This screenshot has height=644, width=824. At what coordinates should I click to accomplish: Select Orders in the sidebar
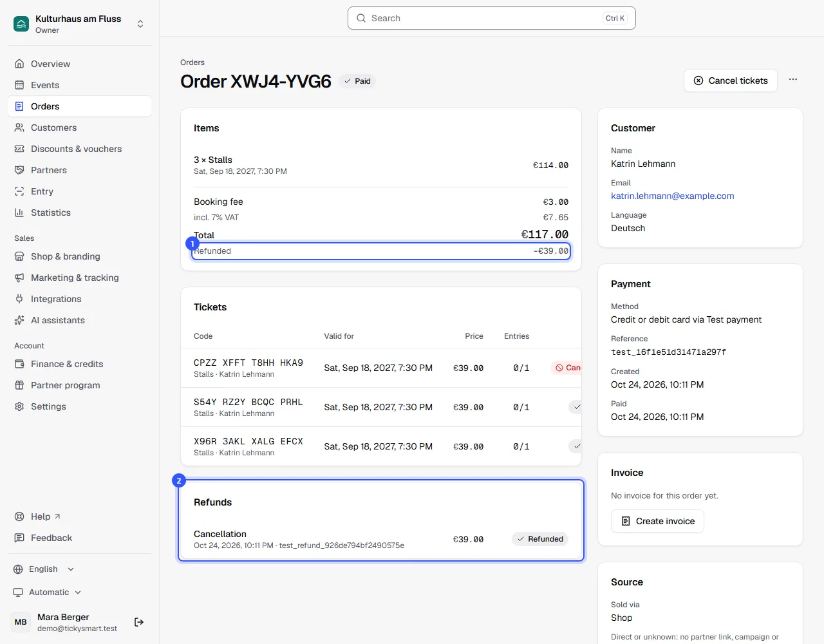pyautogui.click(x=79, y=106)
